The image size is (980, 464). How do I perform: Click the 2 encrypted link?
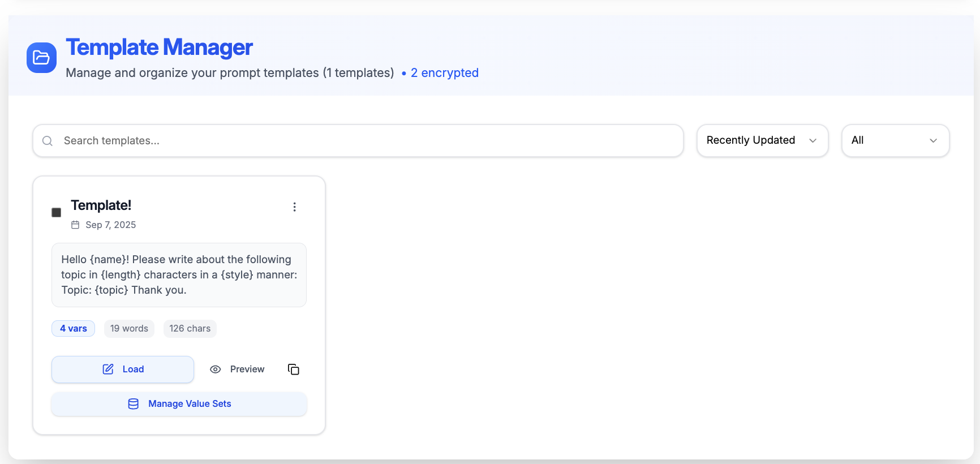pos(444,73)
